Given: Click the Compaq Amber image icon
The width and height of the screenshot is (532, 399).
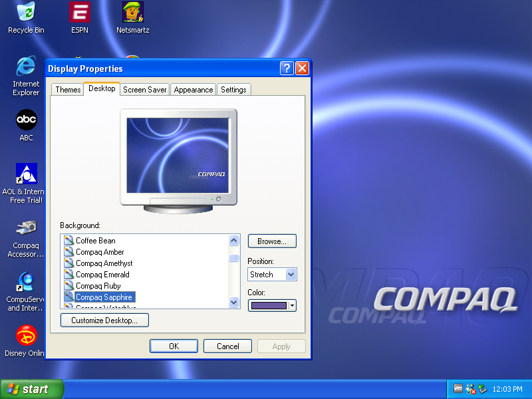Looking at the screenshot, I should point(69,252).
